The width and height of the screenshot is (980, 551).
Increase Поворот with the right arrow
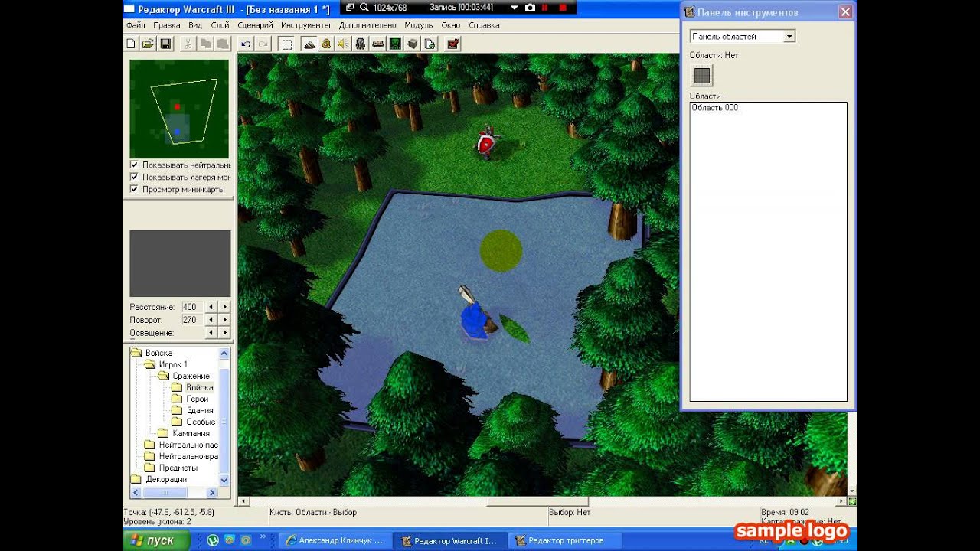tap(224, 320)
